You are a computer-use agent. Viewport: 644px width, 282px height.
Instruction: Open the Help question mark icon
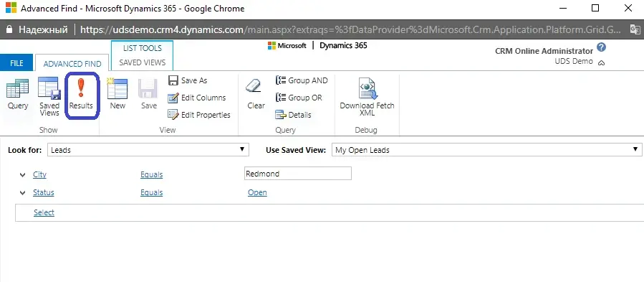pos(601,47)
